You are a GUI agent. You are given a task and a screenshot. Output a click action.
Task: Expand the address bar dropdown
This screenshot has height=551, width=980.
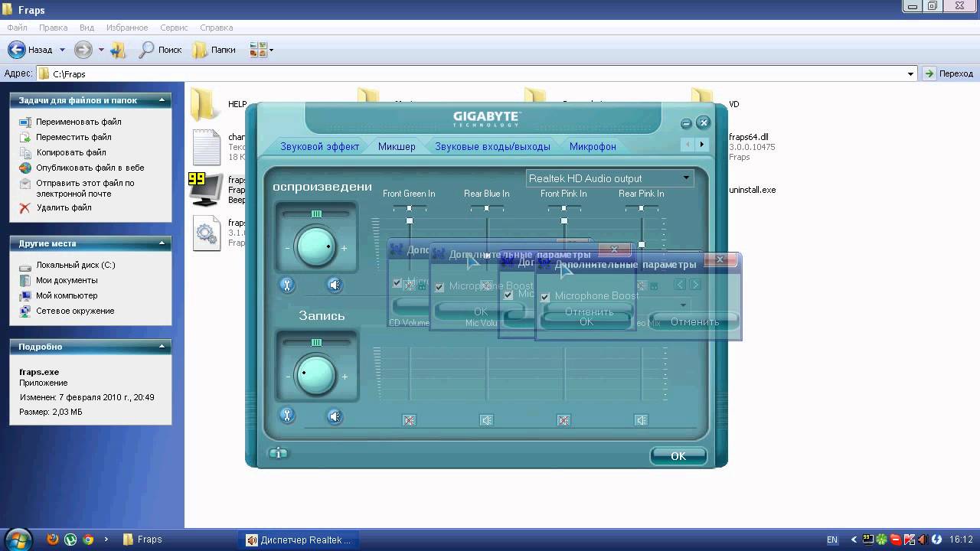(x=910, y=73)
